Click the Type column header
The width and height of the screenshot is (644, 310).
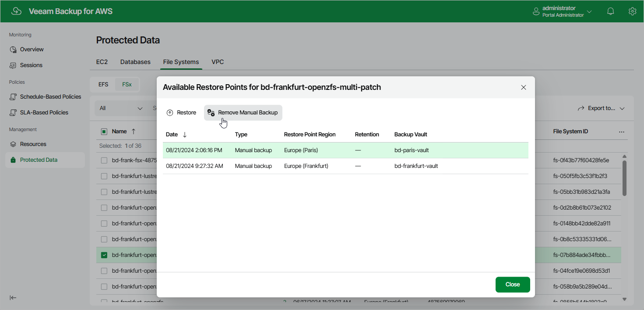[x=241, y=135]
